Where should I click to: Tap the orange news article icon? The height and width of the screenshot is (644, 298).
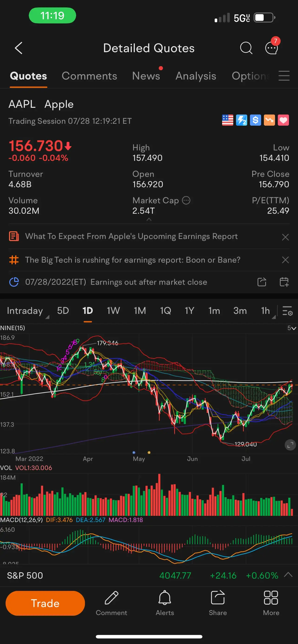pos(14,236)
